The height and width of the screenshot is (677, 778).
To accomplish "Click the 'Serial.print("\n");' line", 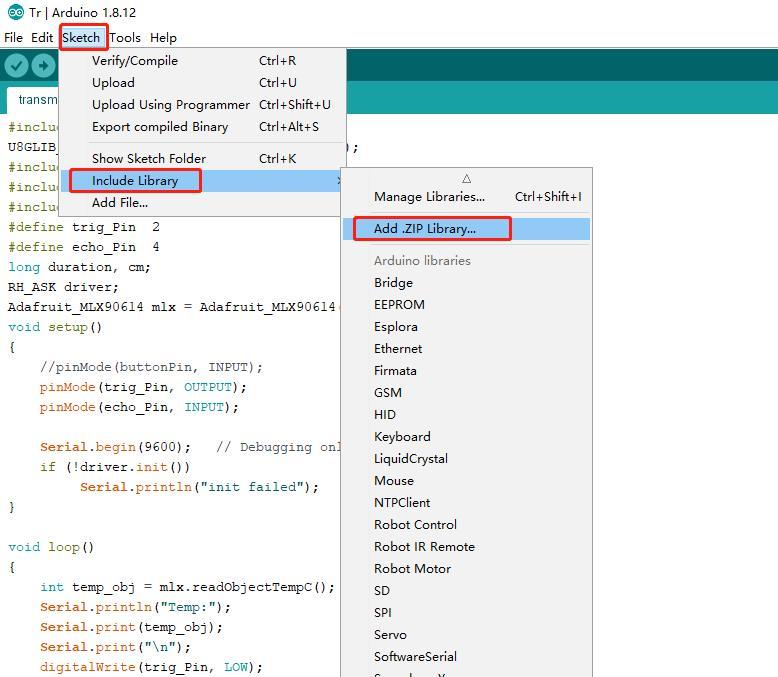I will coord(116,647).
